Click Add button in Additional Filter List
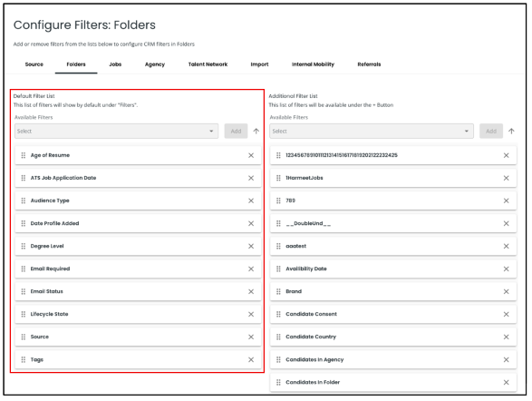532x401 pixels. point(491,131)
